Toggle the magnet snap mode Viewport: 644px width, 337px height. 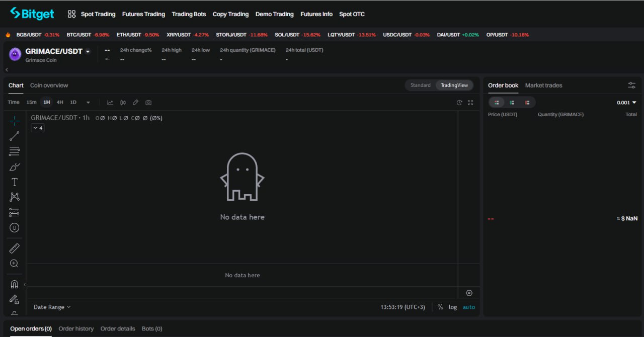15,284
